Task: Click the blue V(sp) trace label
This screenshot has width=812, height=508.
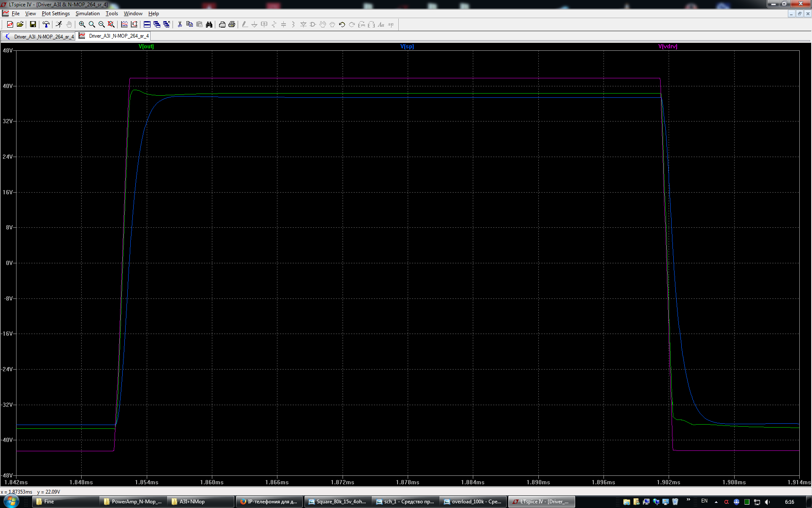Action: tap(407, 47)
